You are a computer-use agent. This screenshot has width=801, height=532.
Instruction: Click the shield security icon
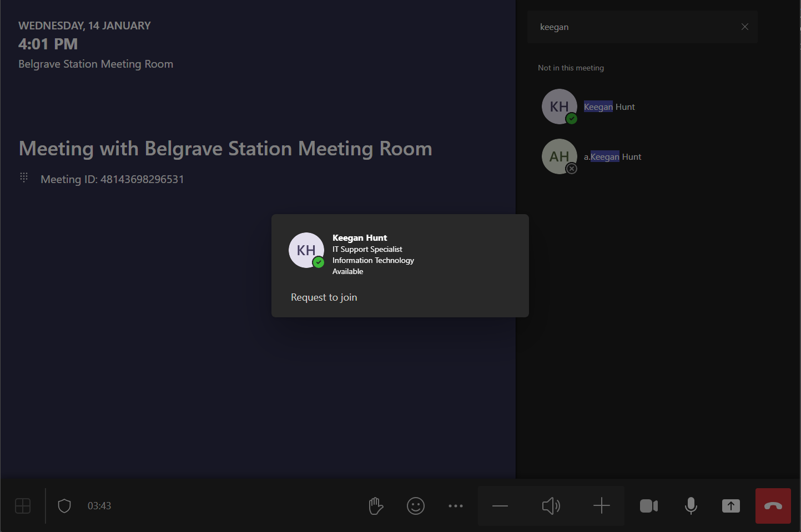[x=64, y=506]
